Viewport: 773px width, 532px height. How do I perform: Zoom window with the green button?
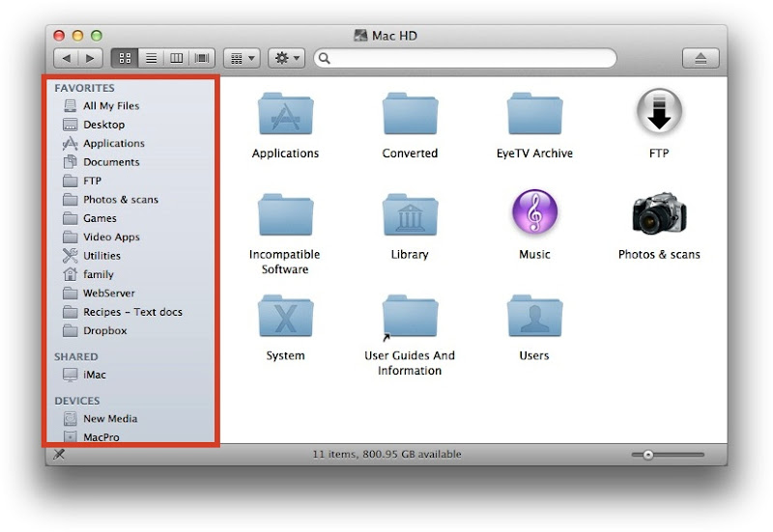click(97, 36)
